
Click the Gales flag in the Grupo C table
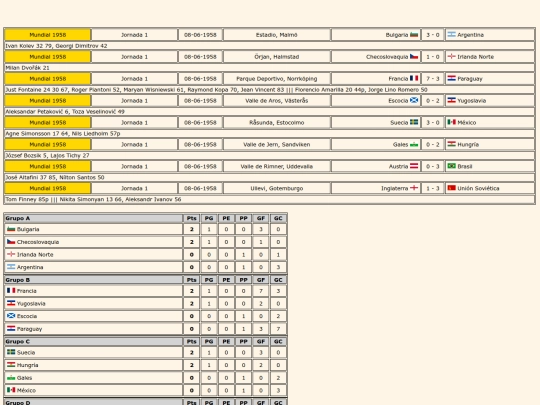click(x=11, y=377)
